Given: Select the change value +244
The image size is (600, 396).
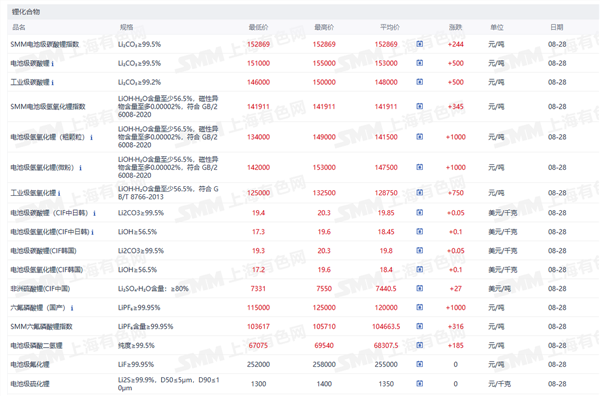Looking at the screenshot, I should [x=456, y=44].
